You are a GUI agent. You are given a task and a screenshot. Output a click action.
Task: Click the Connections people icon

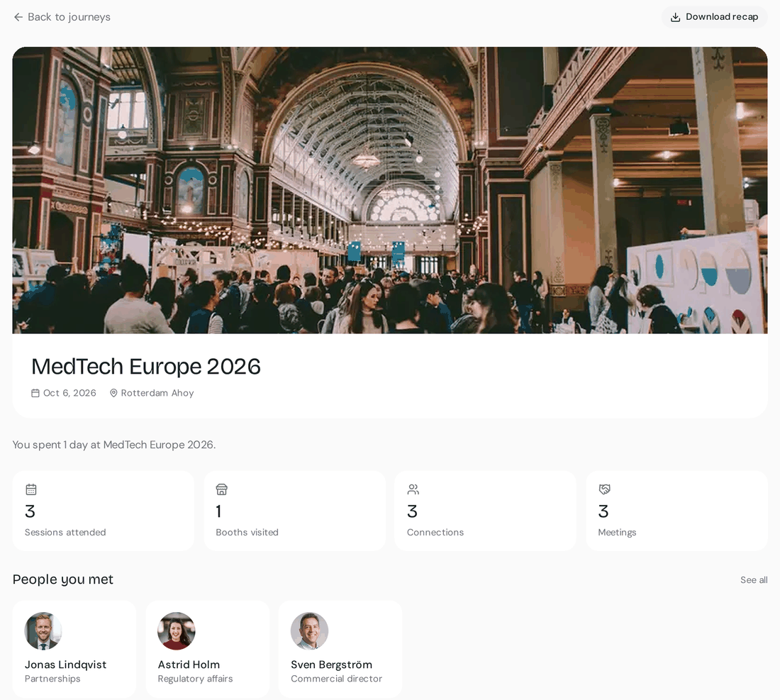click(x=413, y=489)
